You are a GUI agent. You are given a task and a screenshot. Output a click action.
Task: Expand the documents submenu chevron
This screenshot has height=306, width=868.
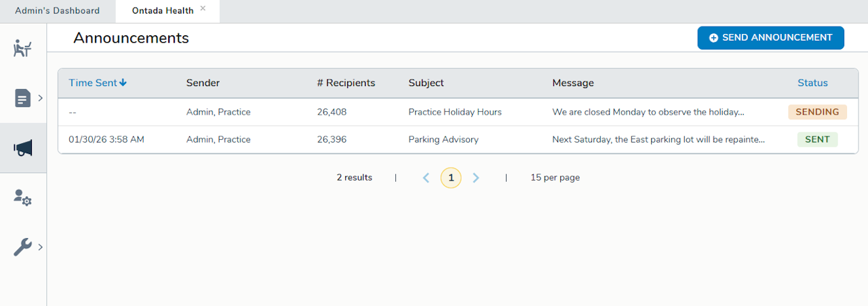click(x=41, y=98)
